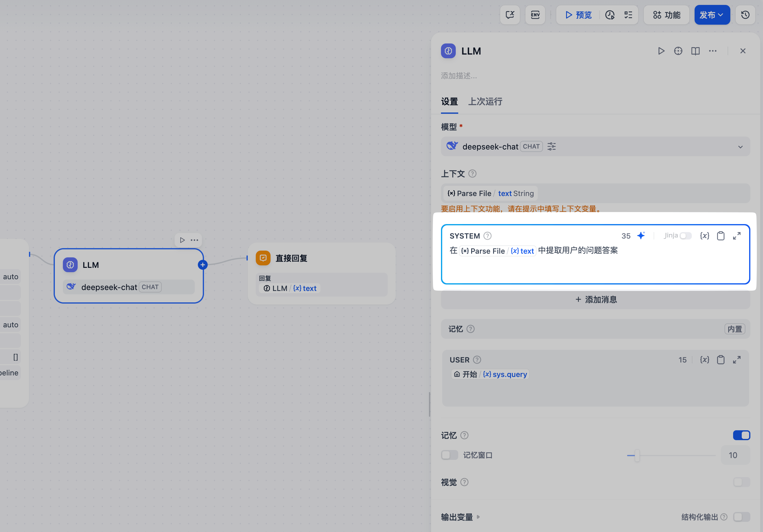Click the prompt generator sparkle icon

point(641,235)
